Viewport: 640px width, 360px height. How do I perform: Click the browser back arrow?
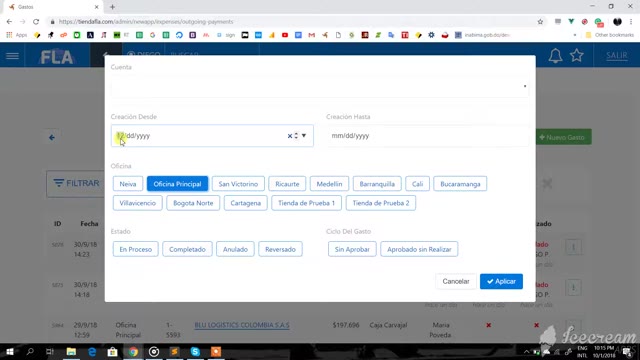(9, 22)
